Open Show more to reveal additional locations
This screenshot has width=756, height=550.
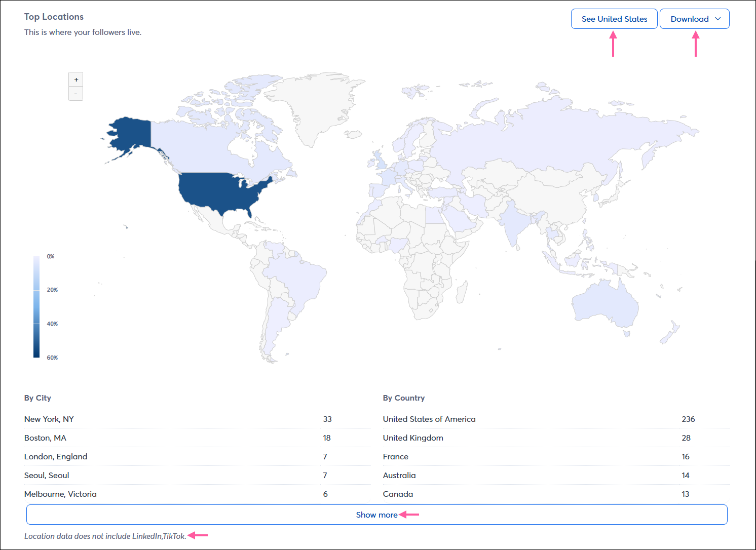(x=376, y=515)
